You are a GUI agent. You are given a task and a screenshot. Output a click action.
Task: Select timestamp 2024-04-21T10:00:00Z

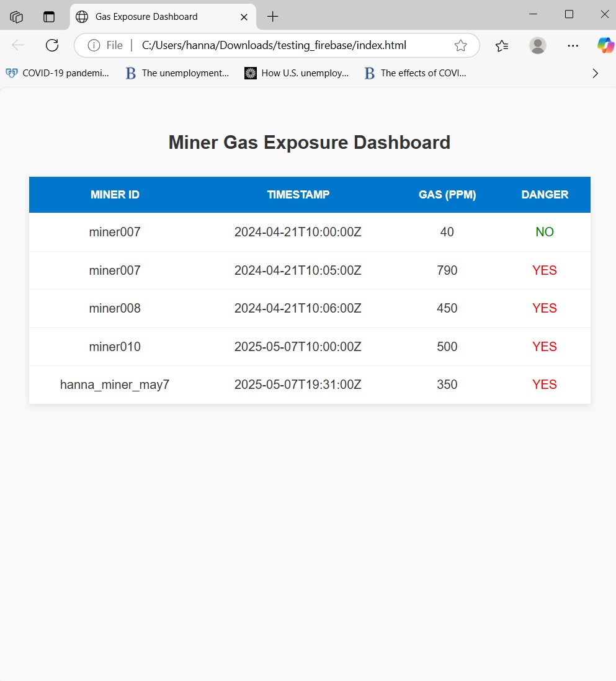(x=298, y=232)
